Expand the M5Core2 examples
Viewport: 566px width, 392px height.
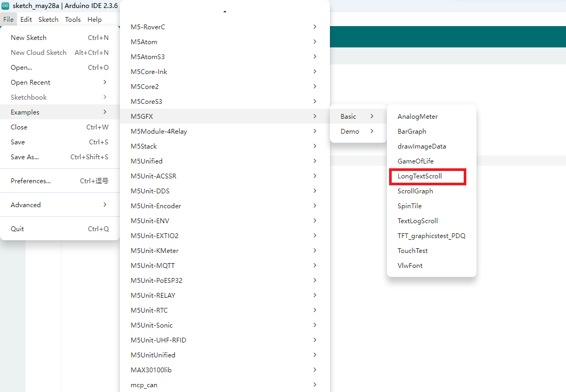[x=224, y=87]
